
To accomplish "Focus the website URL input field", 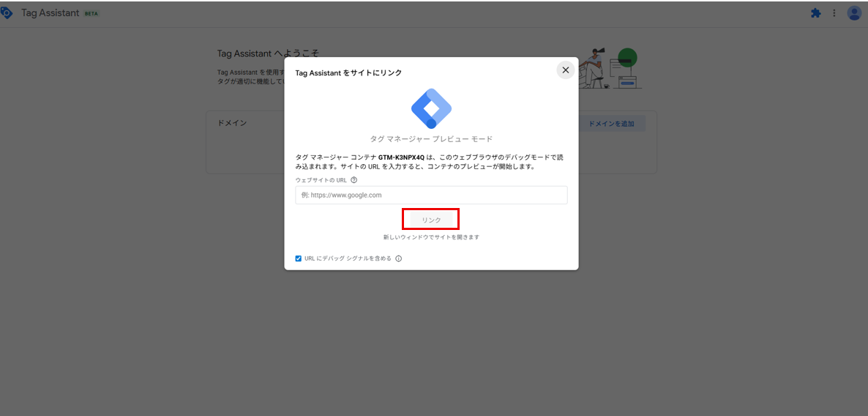I will pyautogui.click(x=431, y=195).
